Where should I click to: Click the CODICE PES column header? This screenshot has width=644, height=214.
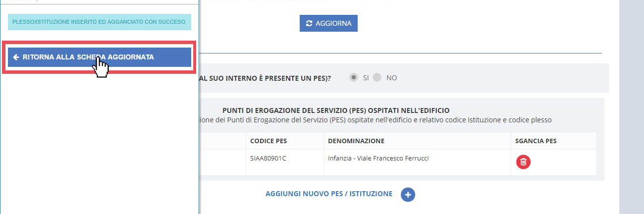[x=268, y=141]
